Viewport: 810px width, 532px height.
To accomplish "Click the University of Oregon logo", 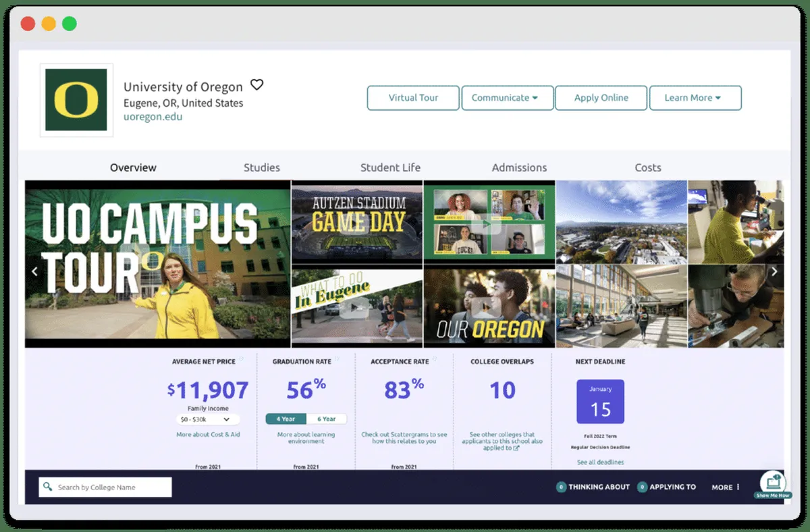I will 76,100.
